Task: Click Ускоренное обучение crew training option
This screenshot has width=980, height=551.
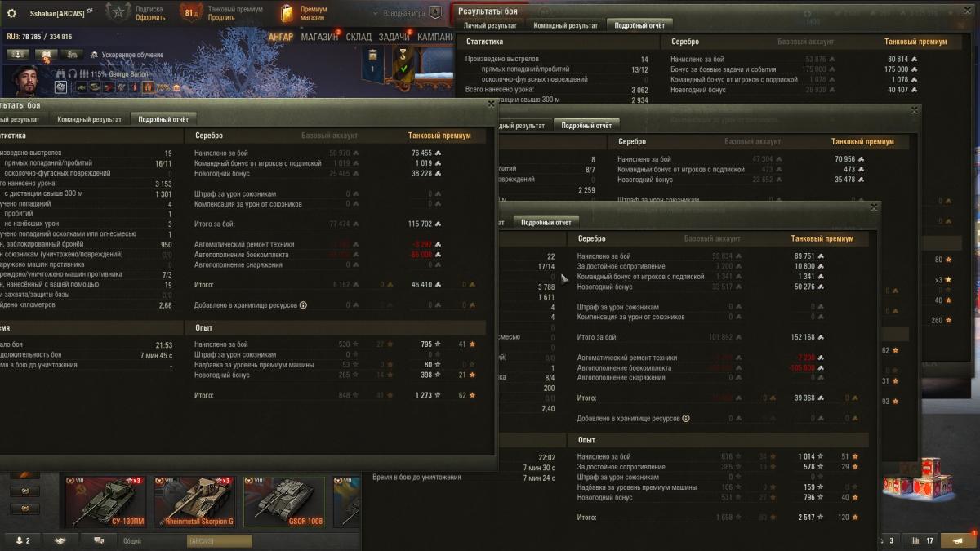Action: (x=126, y=55)
